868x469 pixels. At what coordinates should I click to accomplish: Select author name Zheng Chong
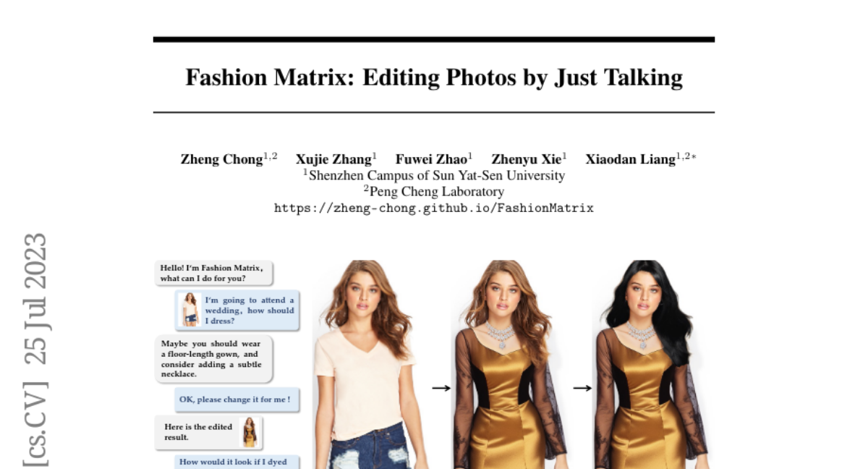coord(221,160)
